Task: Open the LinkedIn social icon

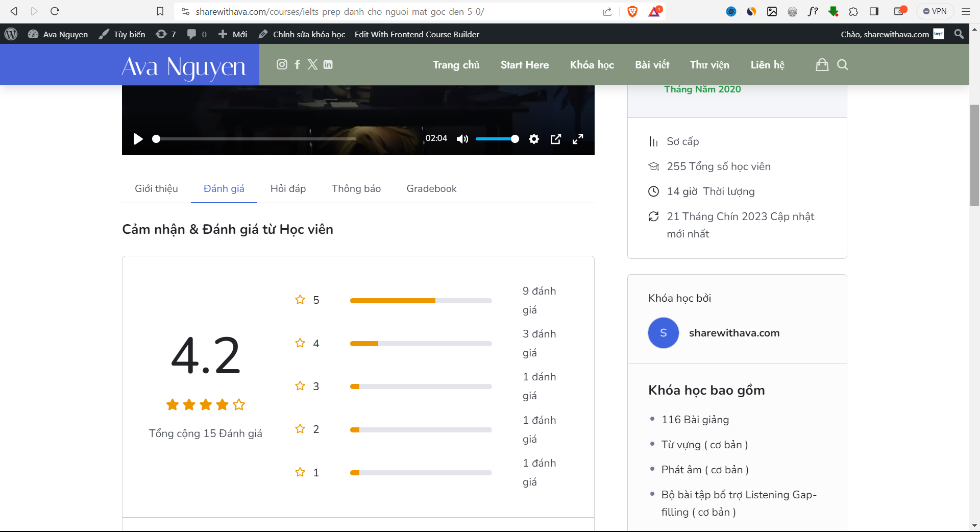Action: click(x=328, y=64)
